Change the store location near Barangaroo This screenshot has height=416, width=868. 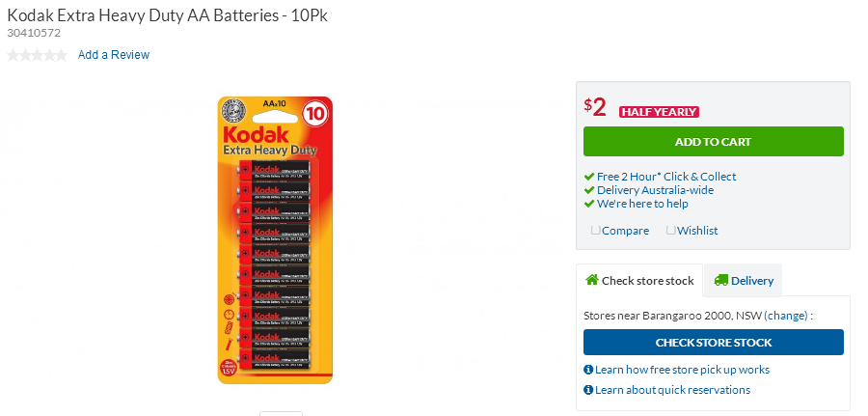point(785,316)
